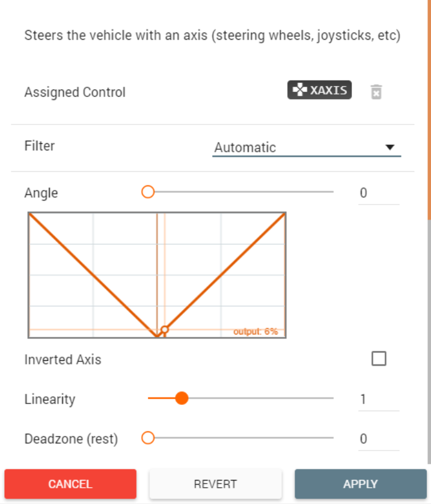Viewport: 431px width, 504px height.
Task: Click the XAXIS assigned control badge
Action: (319, 90)
